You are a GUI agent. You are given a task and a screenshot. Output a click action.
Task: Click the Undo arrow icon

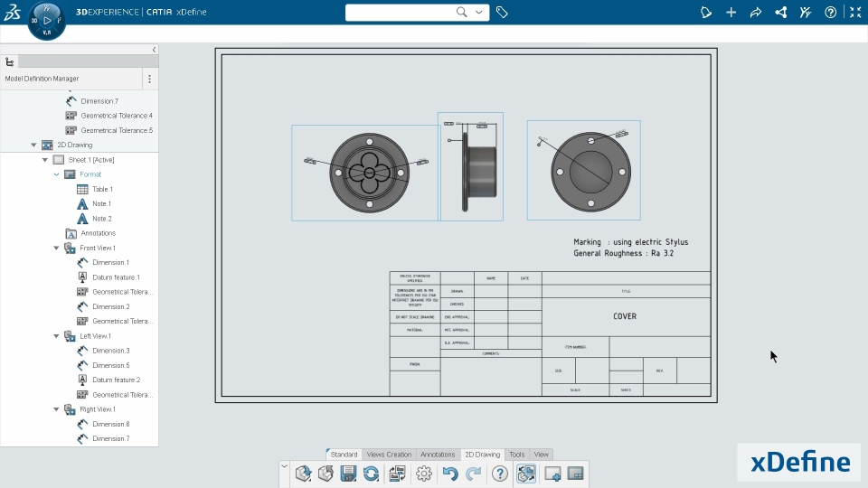tap(450, 474)
